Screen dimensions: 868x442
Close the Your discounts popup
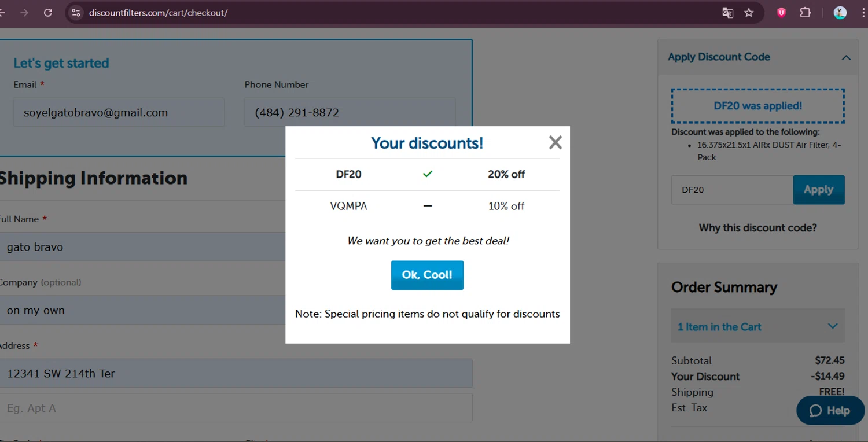click(555, 142)
